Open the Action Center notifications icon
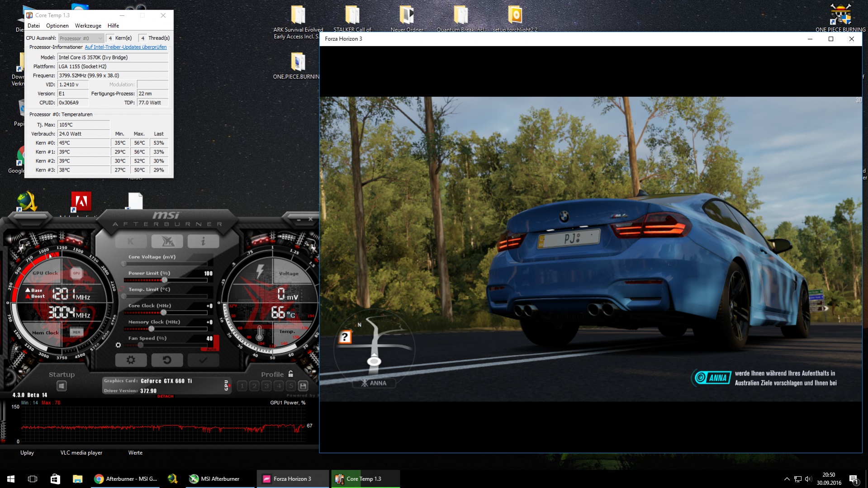This screenshot has height=488, width=868. [x=854, y=479]
